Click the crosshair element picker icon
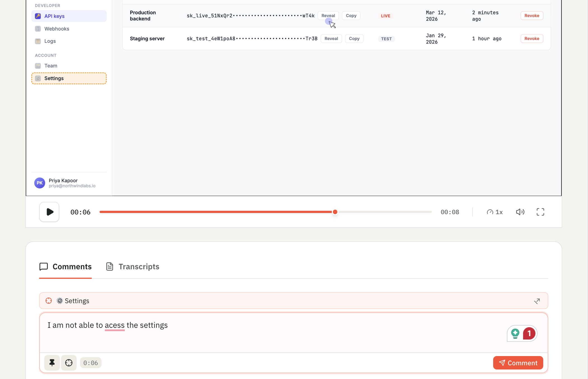Screen dimensions: 588x379 [69, 363]
